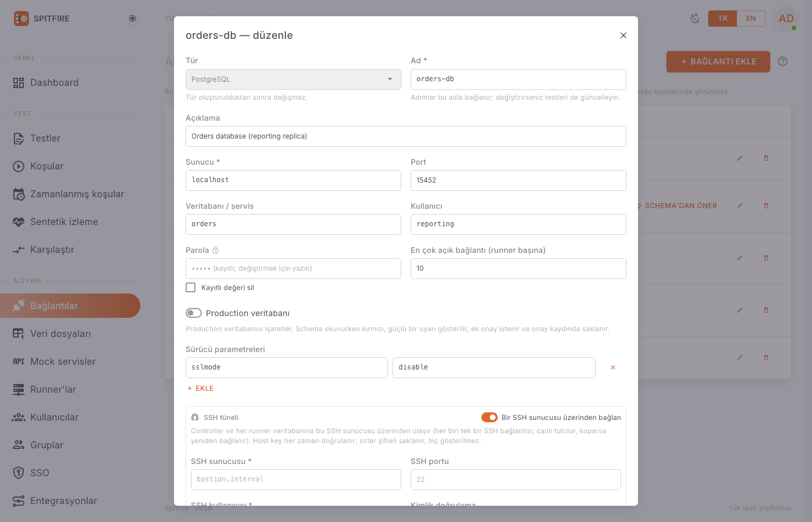This screenshot has height=522, width=812.
Task: Click the max open connections field
Action: 519,269
